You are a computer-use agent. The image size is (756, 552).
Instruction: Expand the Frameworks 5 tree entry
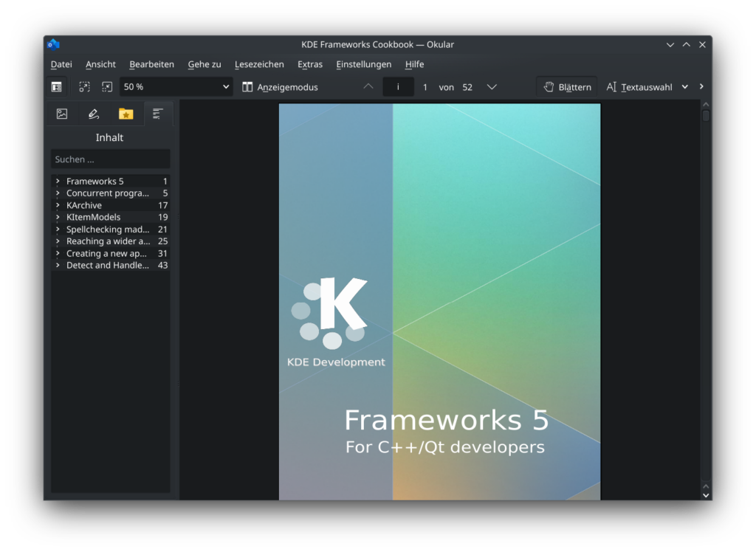pos(58,182)
